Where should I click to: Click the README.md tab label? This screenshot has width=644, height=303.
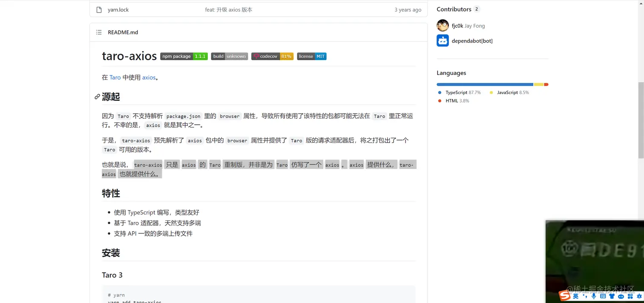(123, 32)
